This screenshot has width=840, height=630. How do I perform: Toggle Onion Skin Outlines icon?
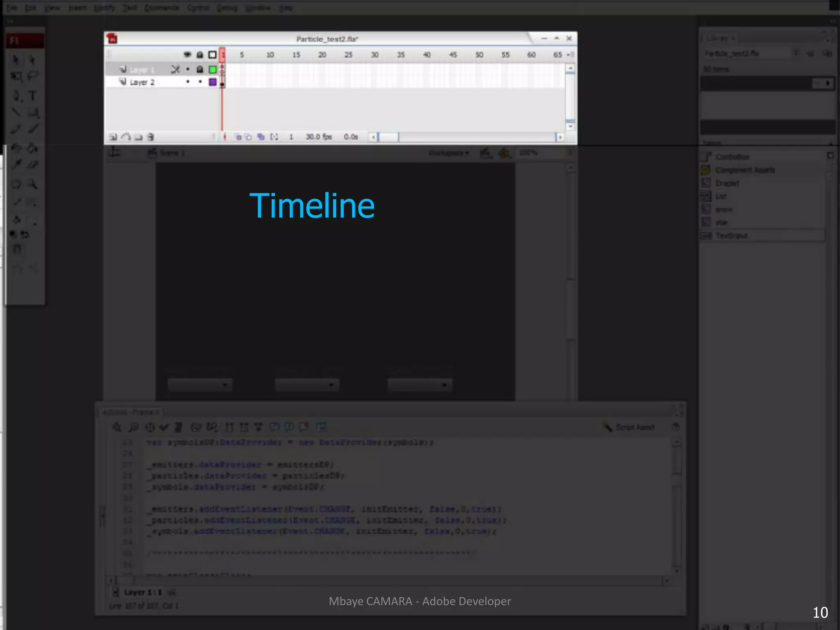(249, 137)
